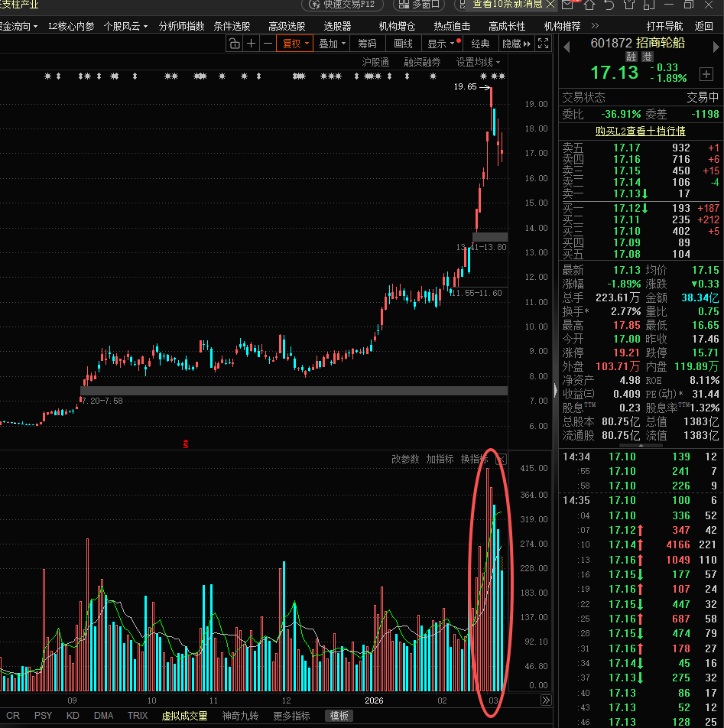Zoom in chart with plus icon

(252, 44)
